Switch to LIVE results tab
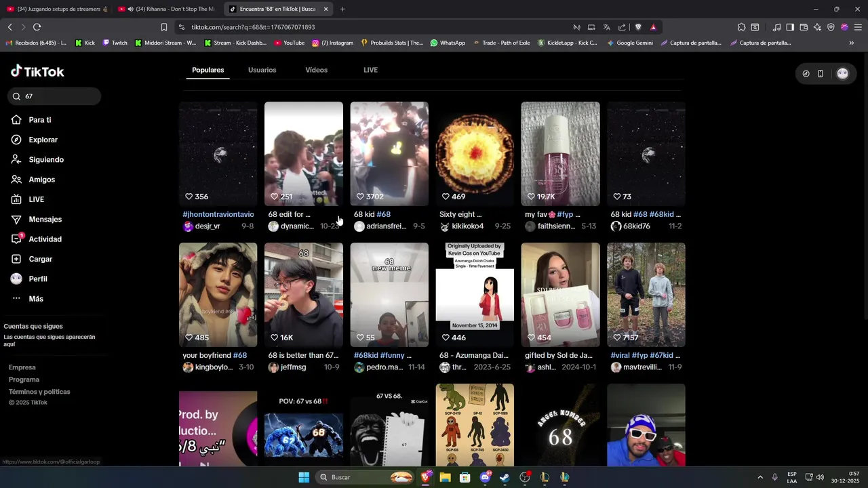This screenshot has width=868, height=488. [370, 70]
